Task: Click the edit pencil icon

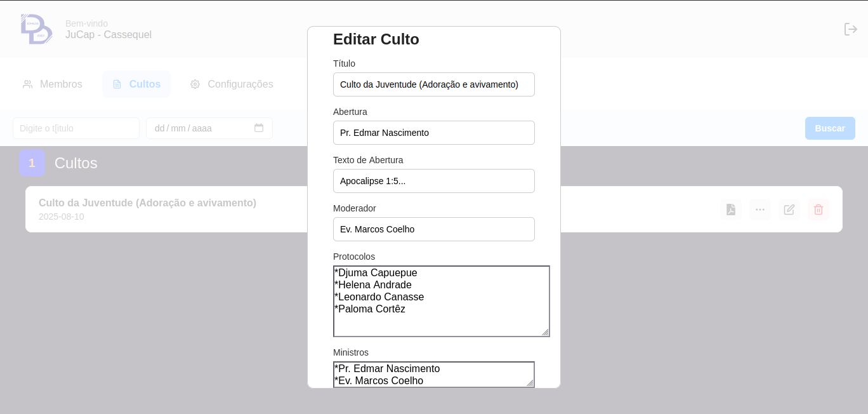Action: [789, 210]
